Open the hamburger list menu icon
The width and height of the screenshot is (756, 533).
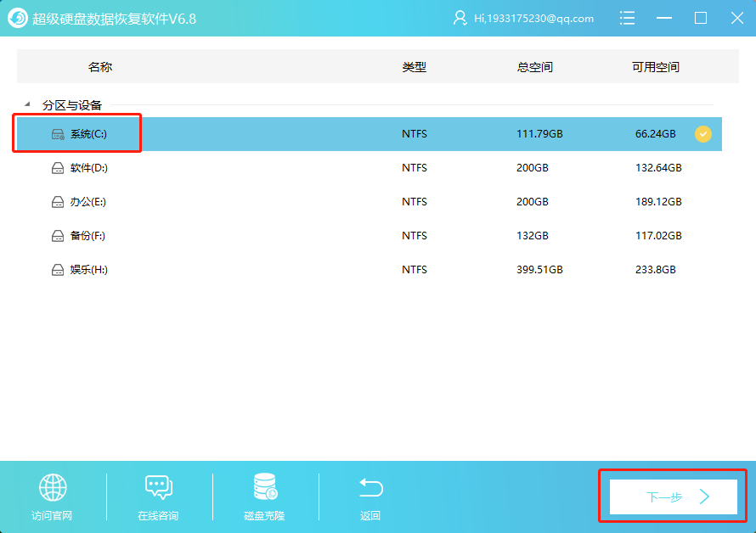click(x=627, y=19)
